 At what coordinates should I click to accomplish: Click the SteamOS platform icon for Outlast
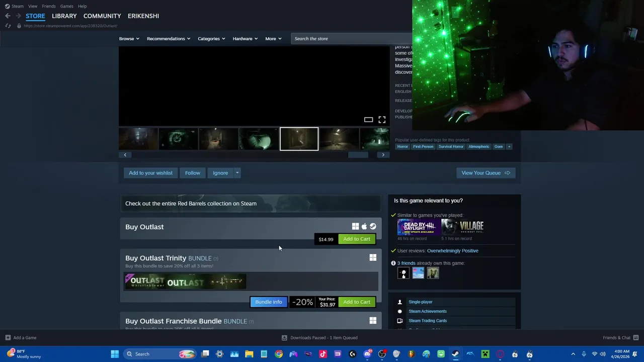pos(373,227)
